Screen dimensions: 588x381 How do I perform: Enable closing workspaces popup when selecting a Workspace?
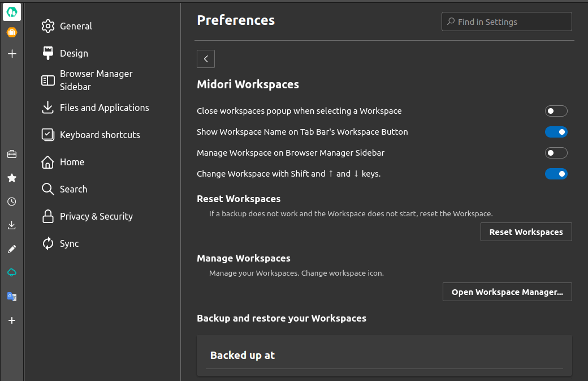(556, 111)
